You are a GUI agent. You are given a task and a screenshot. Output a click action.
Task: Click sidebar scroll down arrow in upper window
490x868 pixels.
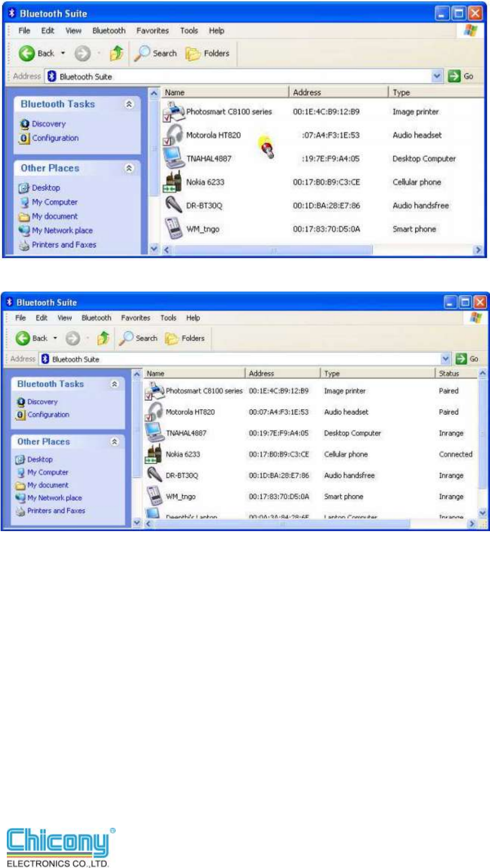click(x=154, y=249)
